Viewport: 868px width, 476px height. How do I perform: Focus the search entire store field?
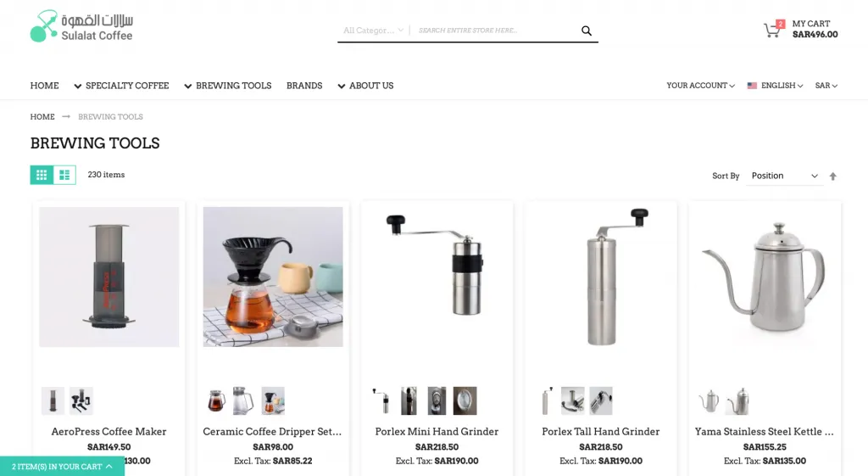pos(495,31)
